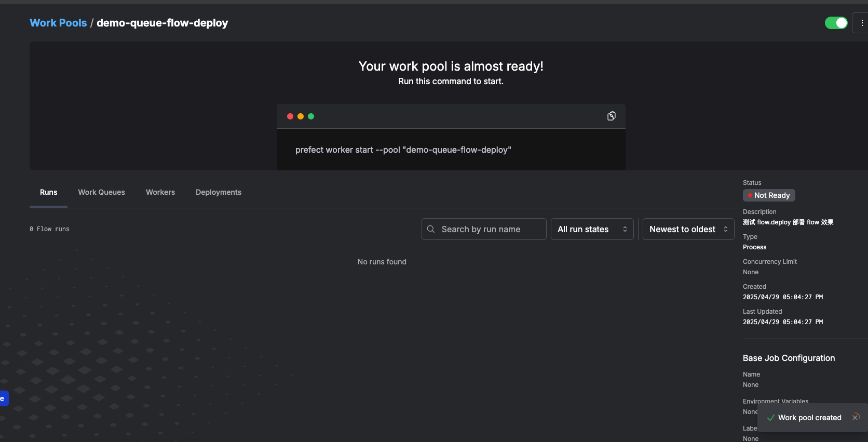Image resolution: width=868 pixels, height=442 pixels.
Task: Open the Deployments tab
Action: point(219,192)
